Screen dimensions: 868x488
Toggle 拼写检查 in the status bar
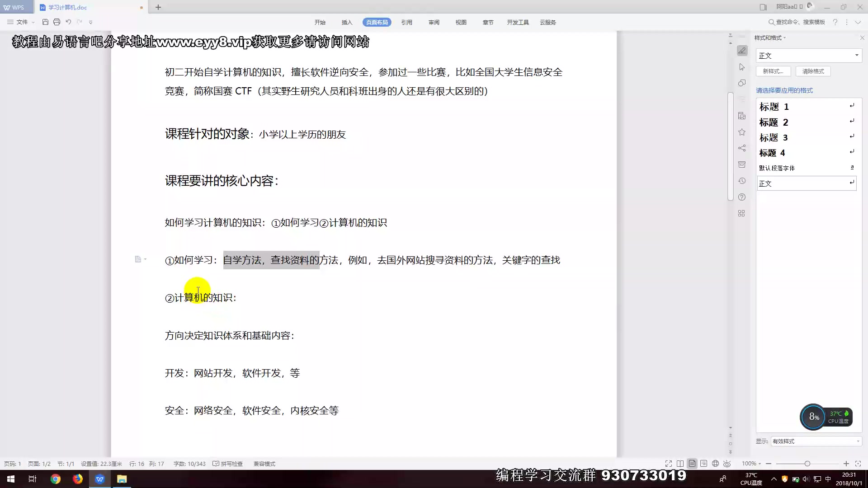coord(228,464)
